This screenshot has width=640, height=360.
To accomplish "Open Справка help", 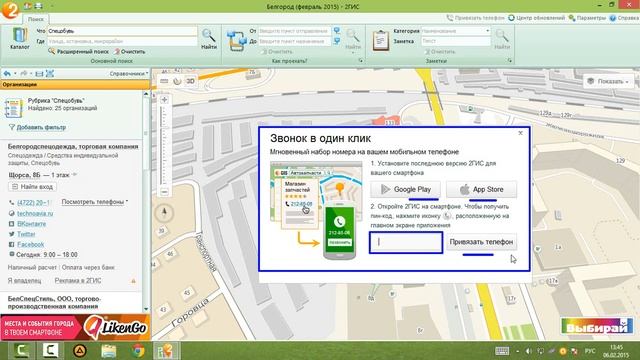I will coord(624,18).
